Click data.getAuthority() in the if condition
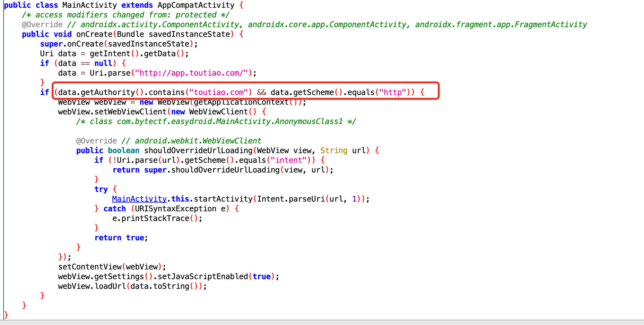The image size is (644, 325). coord(101,92)
